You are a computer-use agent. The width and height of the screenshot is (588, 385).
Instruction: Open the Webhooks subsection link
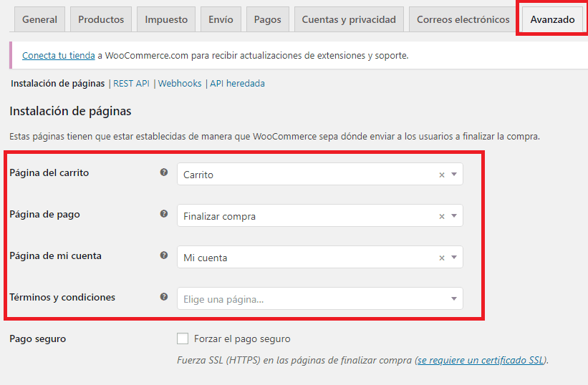(x=180, y=84)
